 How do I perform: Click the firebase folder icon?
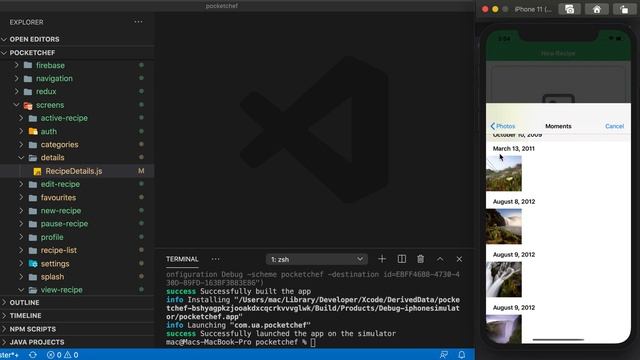coord(28,65)
